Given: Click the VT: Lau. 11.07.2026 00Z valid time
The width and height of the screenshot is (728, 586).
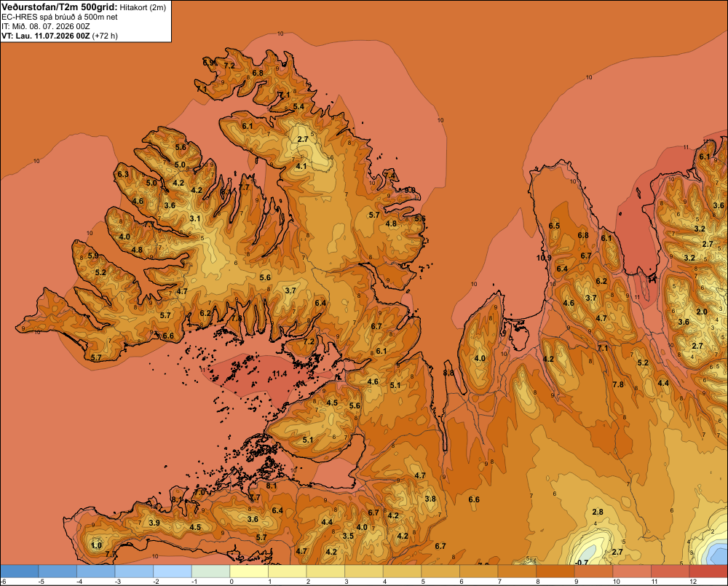Looking at the screenshot, I should coord(46,36).
